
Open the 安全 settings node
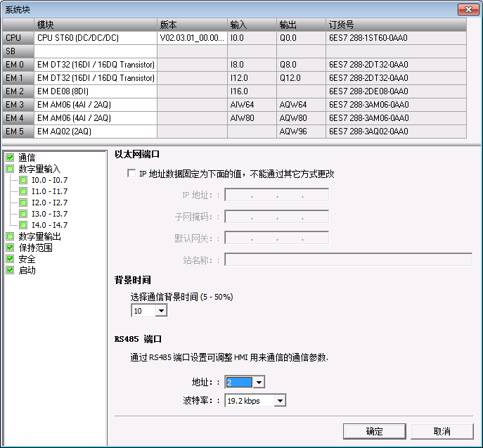tap(27, 259)
